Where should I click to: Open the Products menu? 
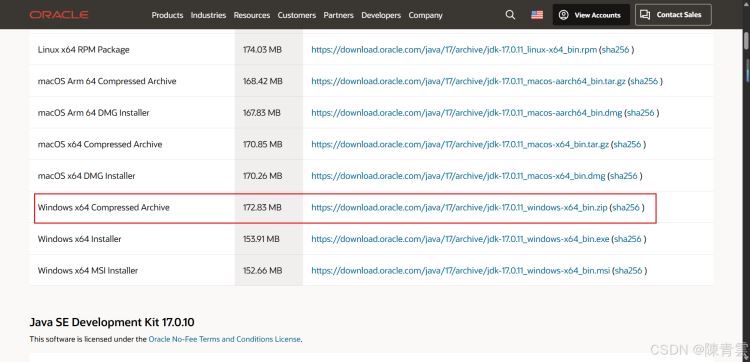point(167,15)
